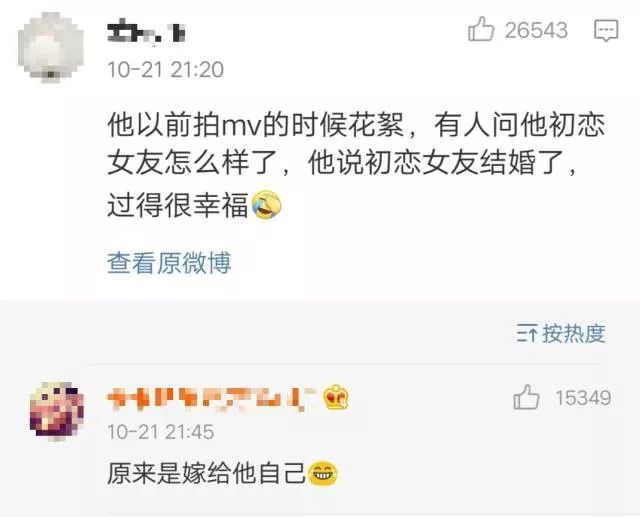The image size is (640, 517).
Task: Like the top comment with 26543 likes
Action: pyautogui.click(x=481, y=29)
